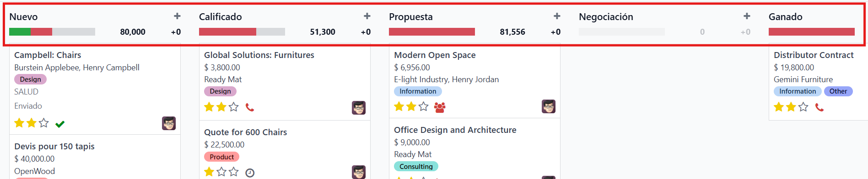
Task: Click the Ganado column title
Action: click(786, 17)
